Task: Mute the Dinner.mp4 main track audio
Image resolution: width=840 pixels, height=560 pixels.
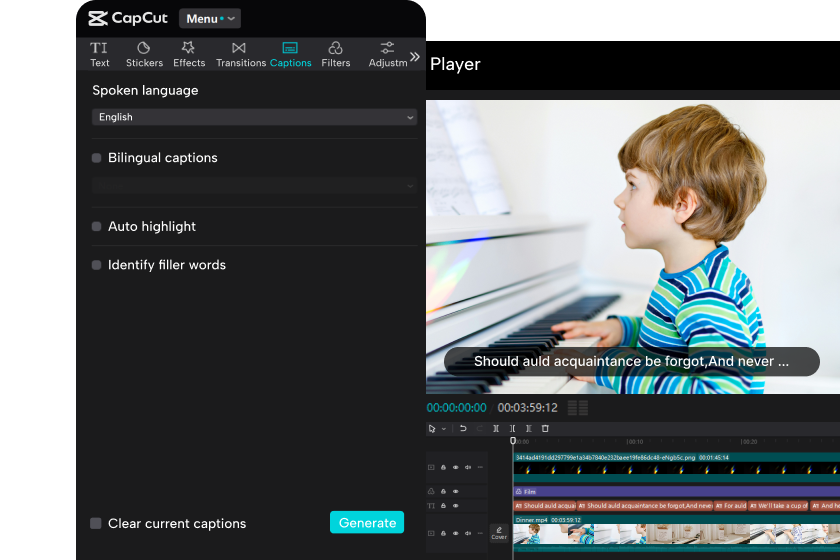Action: coord(468,533)
